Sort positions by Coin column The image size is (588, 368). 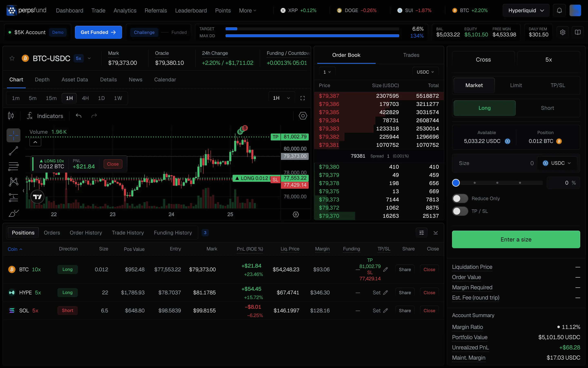click(15, 249)
